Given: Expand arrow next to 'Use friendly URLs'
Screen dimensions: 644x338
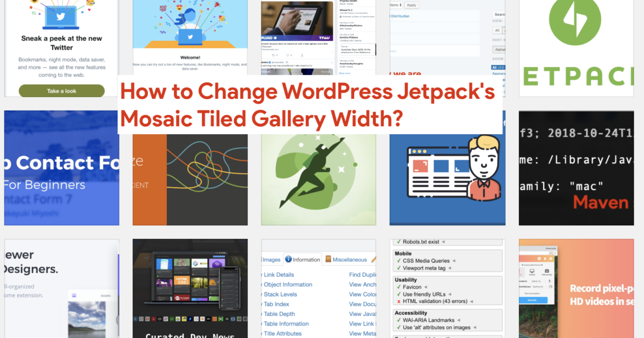Looking at the screenshot, I should click(x=450, y=294).
